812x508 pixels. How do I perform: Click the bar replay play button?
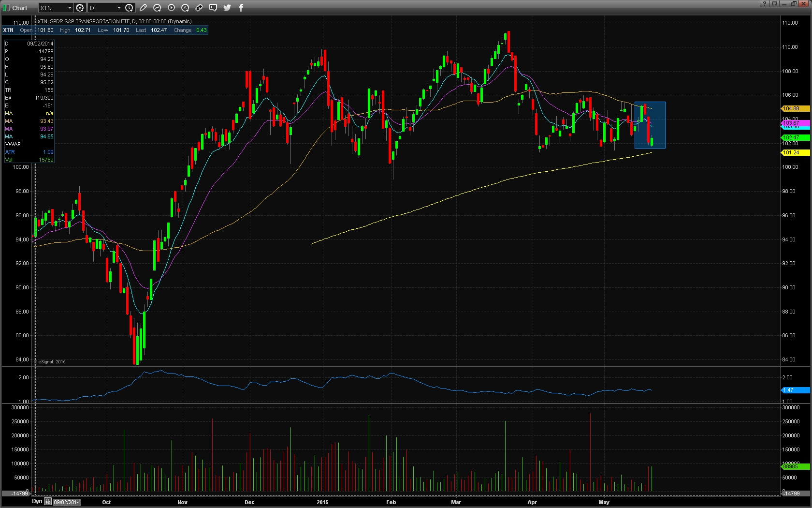pyautogui.click(x=171, y=8)
